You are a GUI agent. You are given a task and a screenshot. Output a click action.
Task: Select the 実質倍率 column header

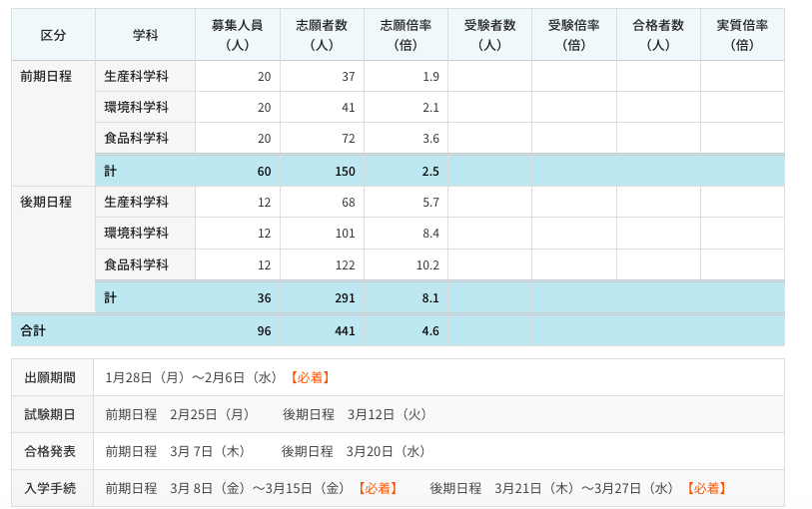(x=742, y=35)
